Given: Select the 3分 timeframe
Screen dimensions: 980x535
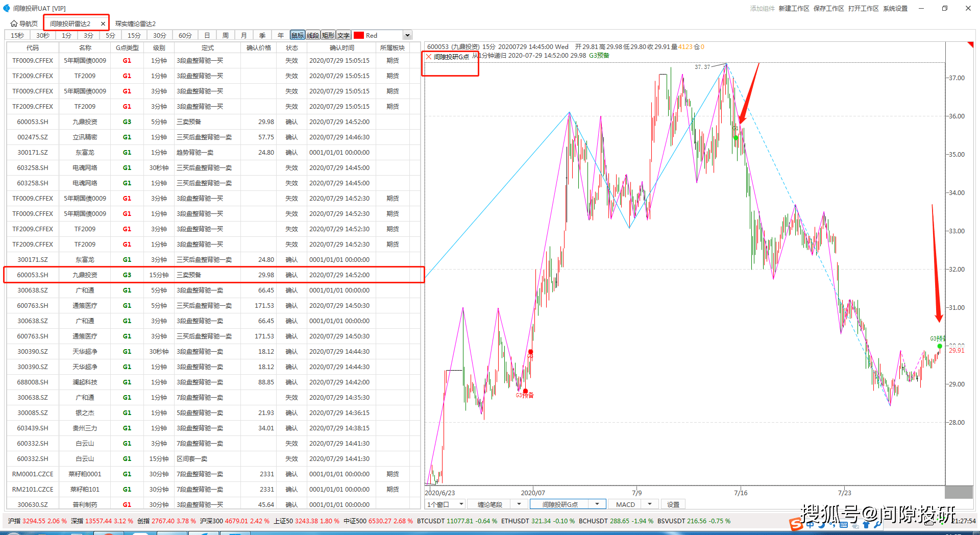Looking at the screenshot, I should (88, 35).
